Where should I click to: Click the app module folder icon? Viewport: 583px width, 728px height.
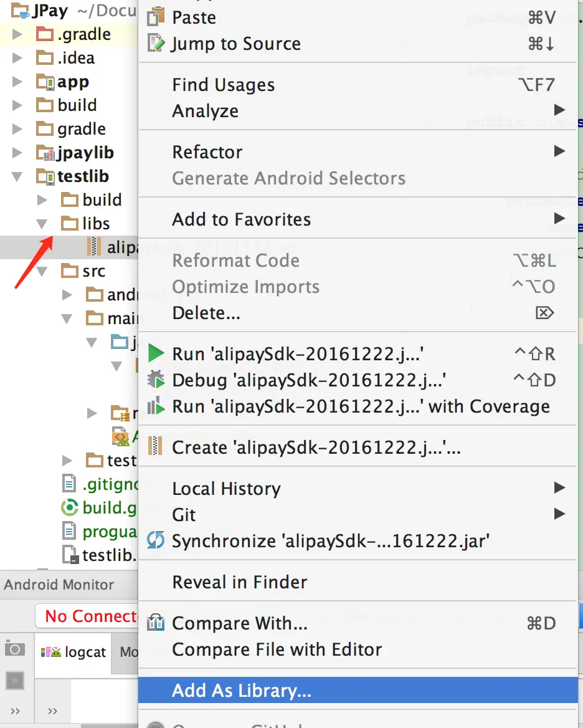point(45,81)
